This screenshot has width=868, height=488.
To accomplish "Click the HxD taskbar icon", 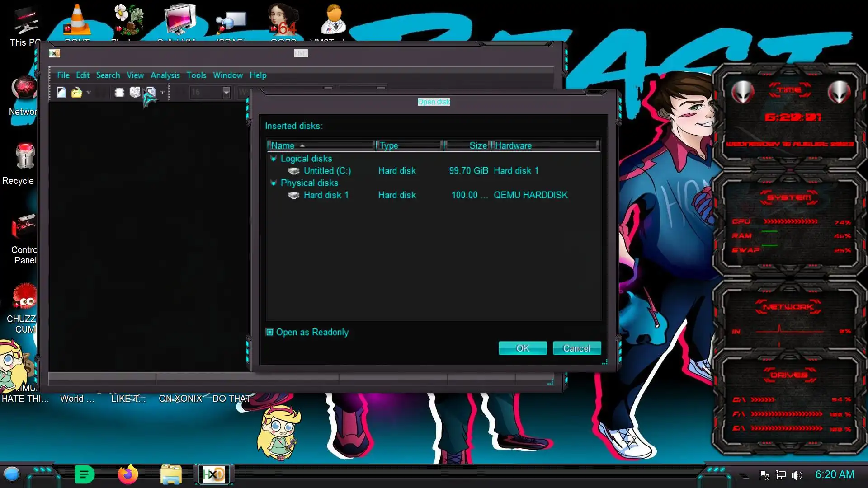I will [213, 474].
